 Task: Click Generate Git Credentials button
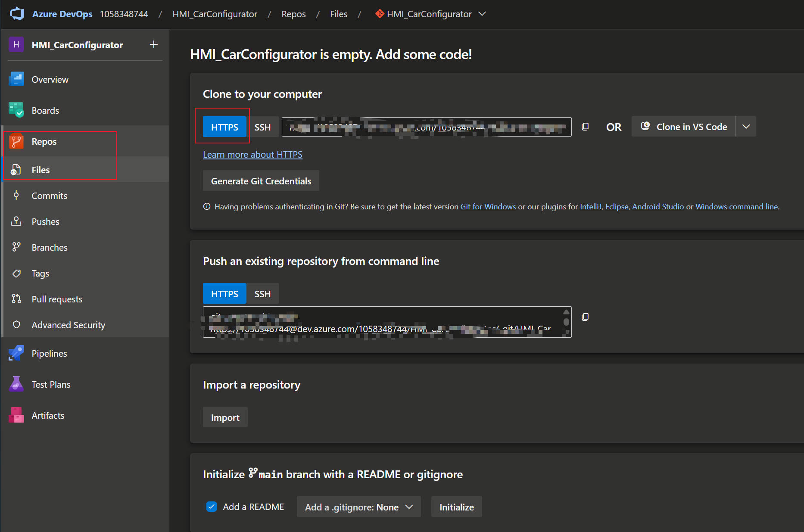261,181
